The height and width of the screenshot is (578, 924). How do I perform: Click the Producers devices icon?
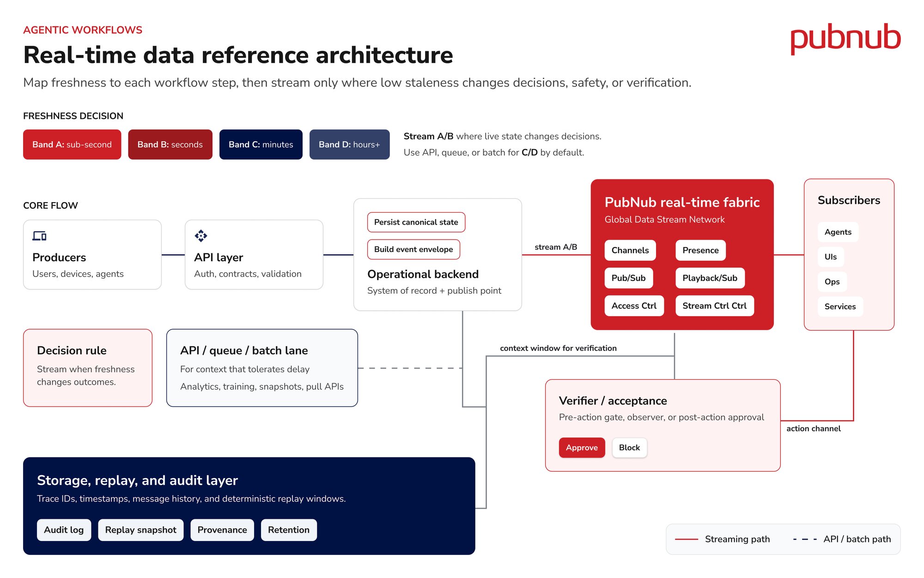click(x=39, y=236)
